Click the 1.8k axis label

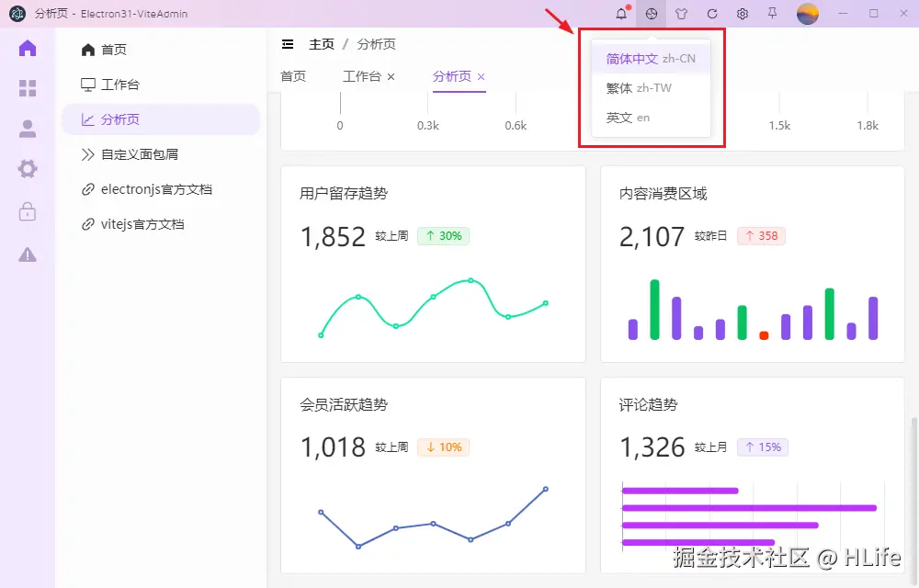tap(868, 126)
